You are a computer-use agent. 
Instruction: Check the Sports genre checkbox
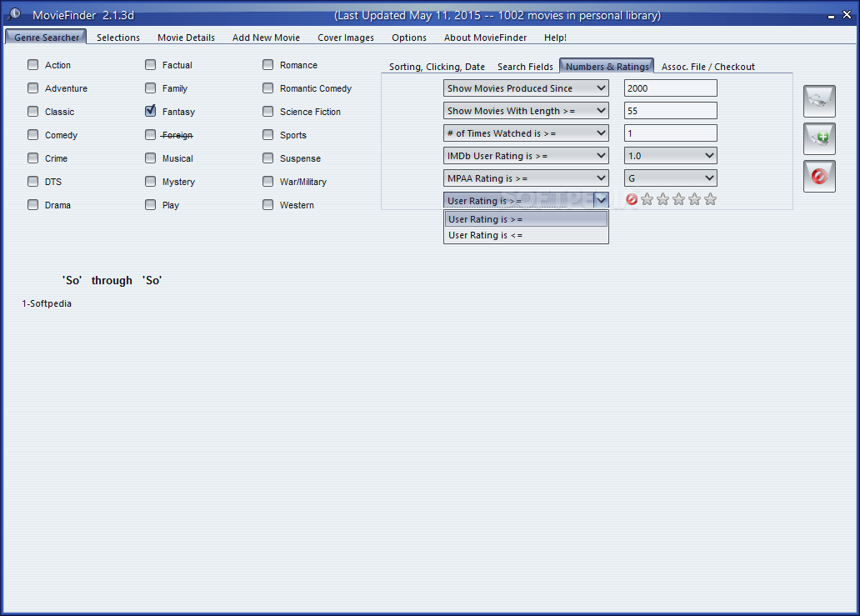[267, 134]
